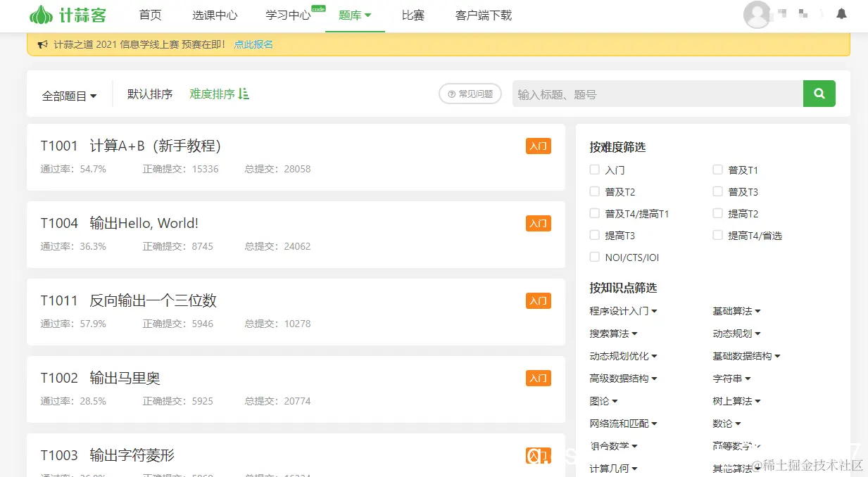Open the user avatar icon
Screen dimensions: 868x477
pyautogui.click(x=757, y=14)
